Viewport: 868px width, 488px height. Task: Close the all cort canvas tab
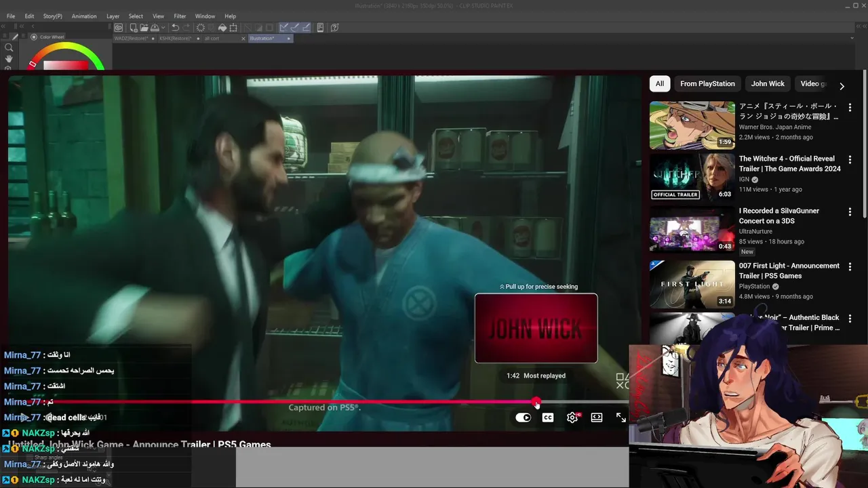243,39
